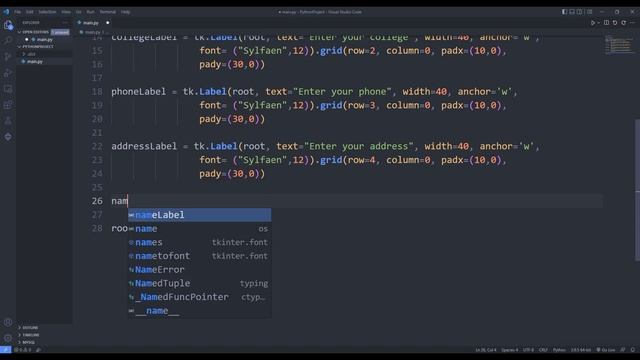
Task: Click the Split Editor Right icon
Action: click(x=606, y=23)
